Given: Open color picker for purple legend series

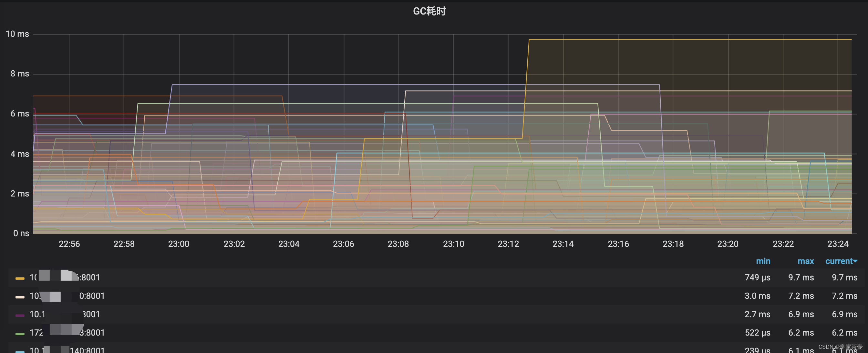Looking at the screenshot, I should 20,315.
